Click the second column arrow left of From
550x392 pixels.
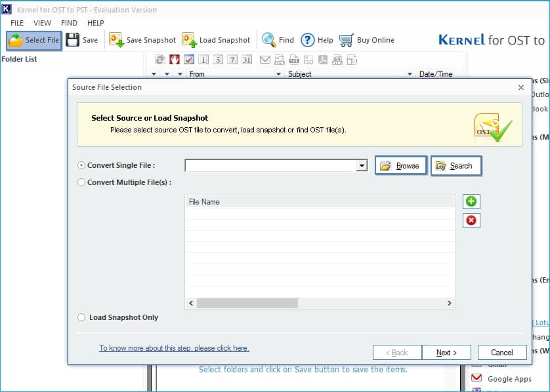click(x=167, y=74)
